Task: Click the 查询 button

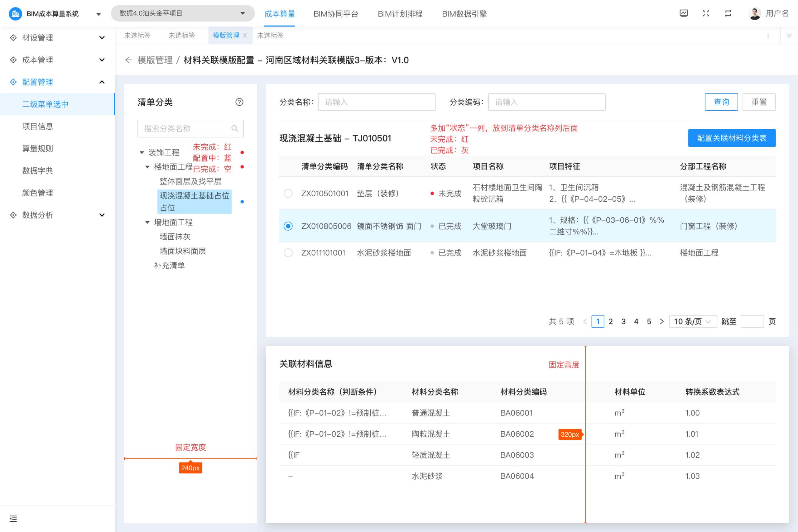Action: (721, 102)
